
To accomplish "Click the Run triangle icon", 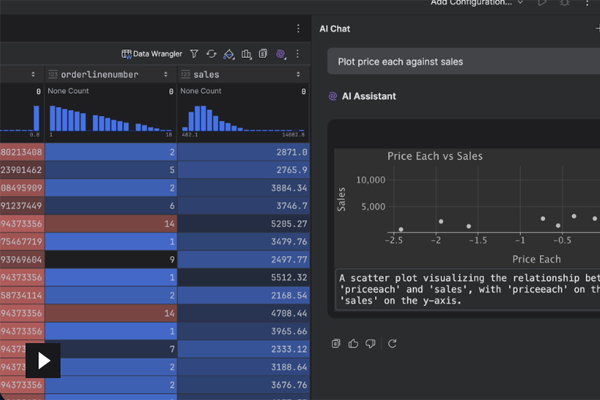I will click(541, 3).
